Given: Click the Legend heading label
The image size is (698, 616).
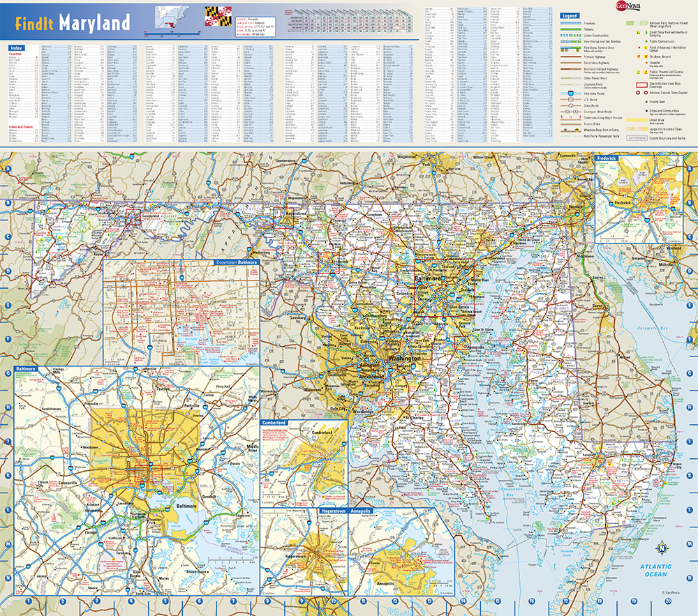Looking at the screenshot, I should click(x=570, y=15).
